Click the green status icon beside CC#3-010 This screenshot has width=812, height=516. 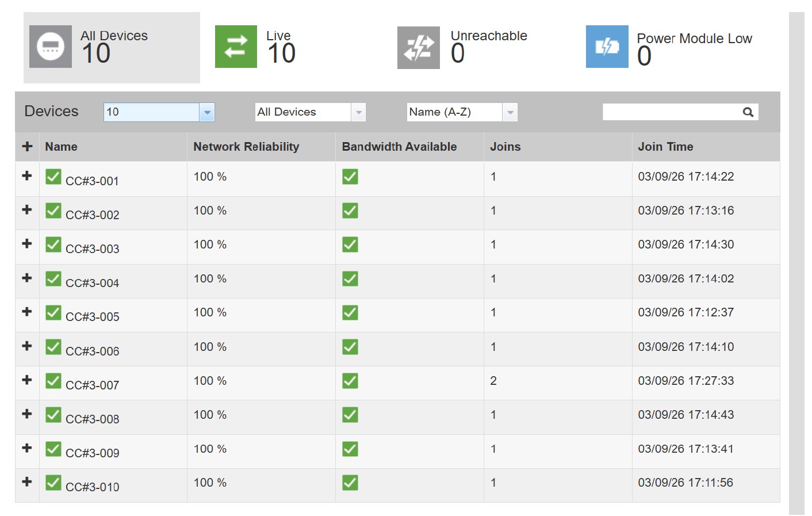[x=53, y=483]
